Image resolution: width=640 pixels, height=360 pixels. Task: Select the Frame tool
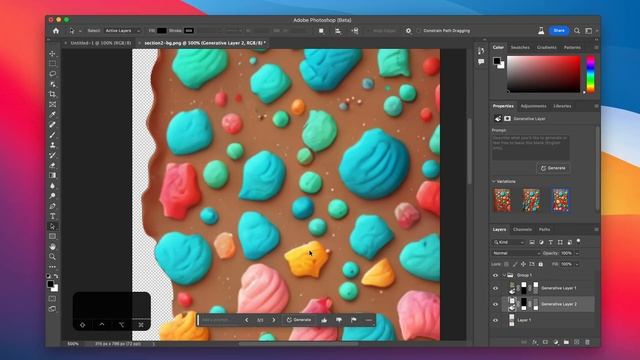coord(53,104)
